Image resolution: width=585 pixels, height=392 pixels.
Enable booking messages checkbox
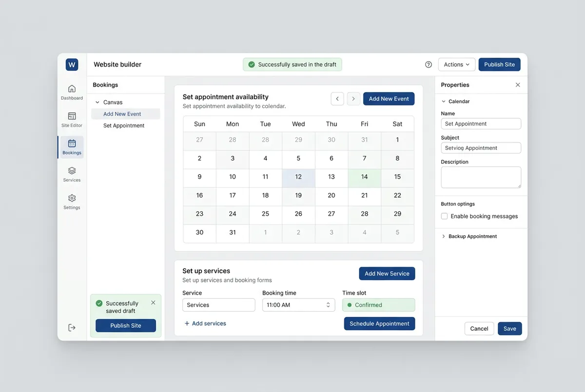click(444, 216)
